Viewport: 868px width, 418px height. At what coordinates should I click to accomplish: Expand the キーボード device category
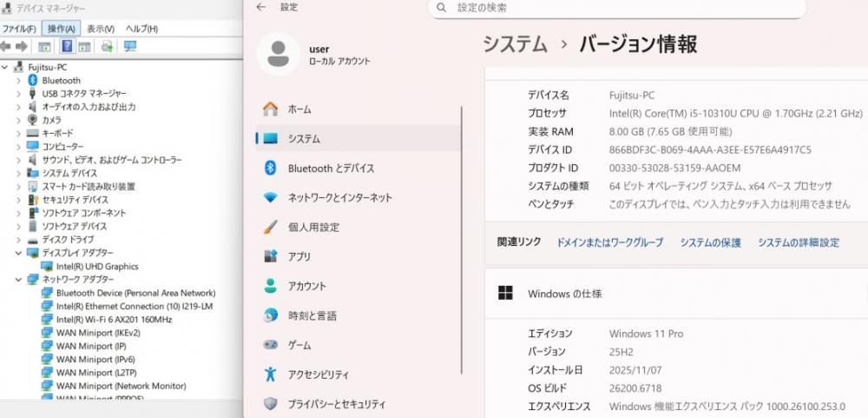pyautogui.click(x=19, y=133)
